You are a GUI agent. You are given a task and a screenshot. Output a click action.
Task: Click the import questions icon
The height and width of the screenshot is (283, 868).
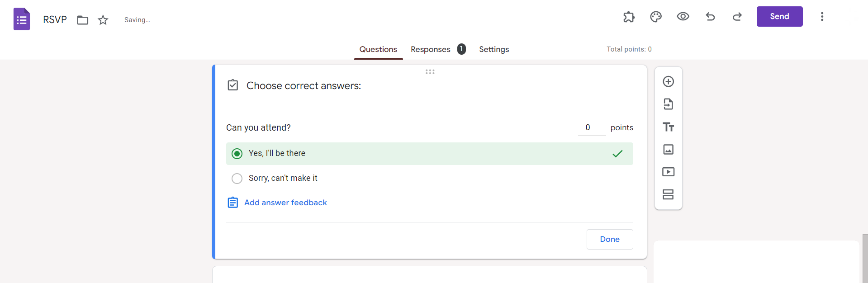pos(668,104)
